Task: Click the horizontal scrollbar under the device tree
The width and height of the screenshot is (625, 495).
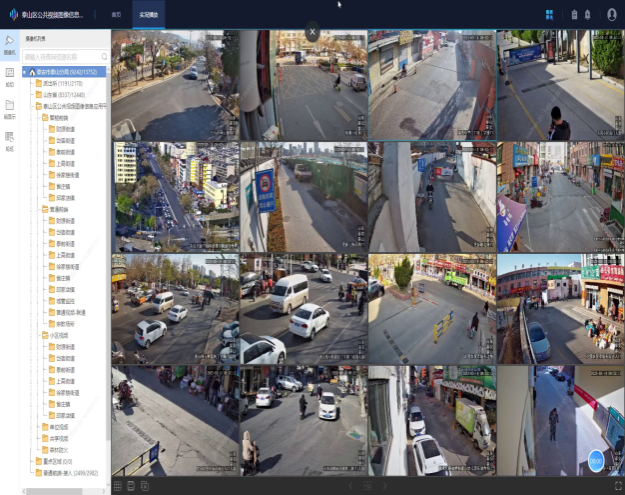Action: pos(60,491)
